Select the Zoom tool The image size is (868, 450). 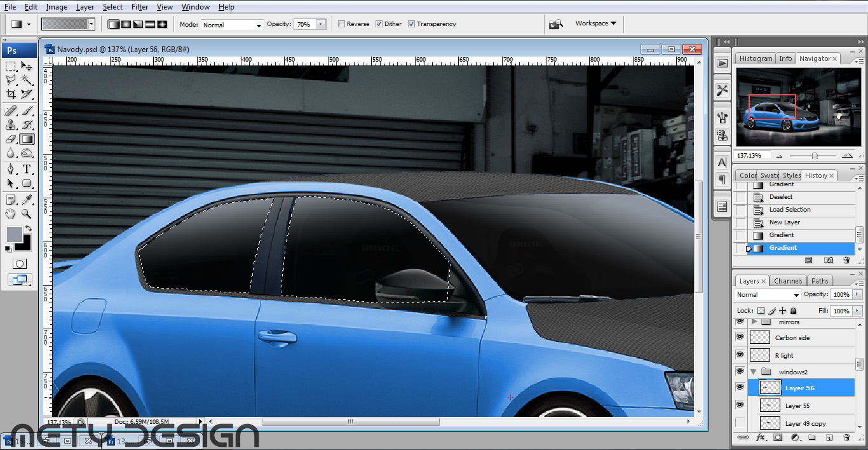(27, 214)
